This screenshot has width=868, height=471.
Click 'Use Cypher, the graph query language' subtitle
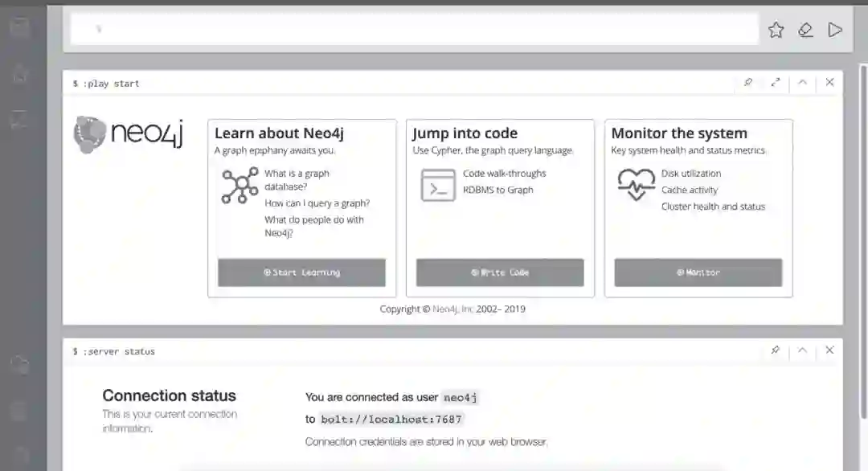(x=493, y=150)
